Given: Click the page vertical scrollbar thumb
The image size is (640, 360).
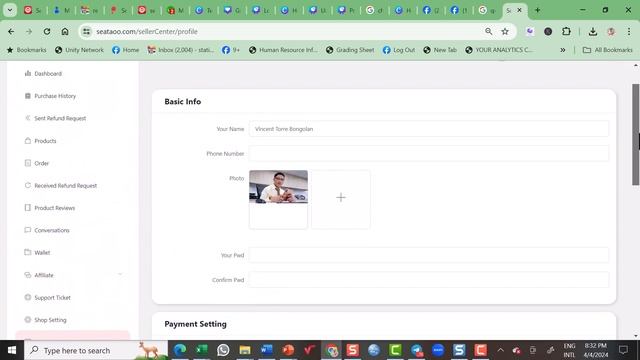Looking at the screenshot, I should (x=636, y=135).
